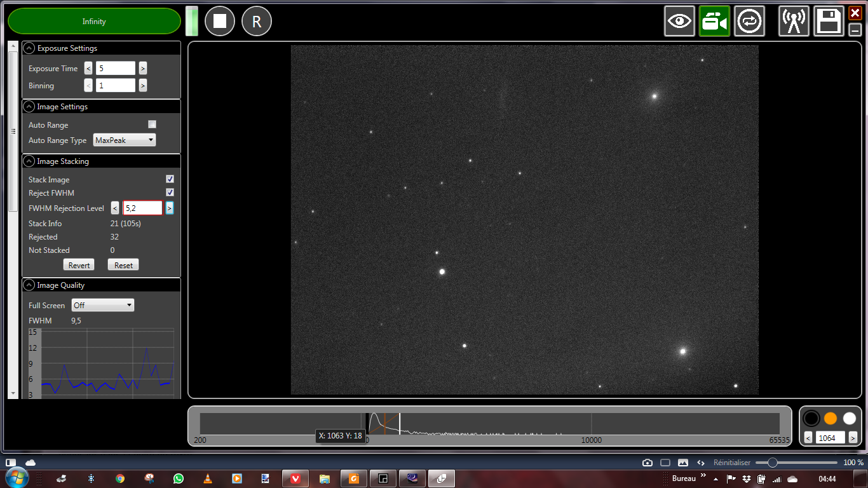
Task: Click the capture camera icon in status bar
Action: tap(648, 463)
